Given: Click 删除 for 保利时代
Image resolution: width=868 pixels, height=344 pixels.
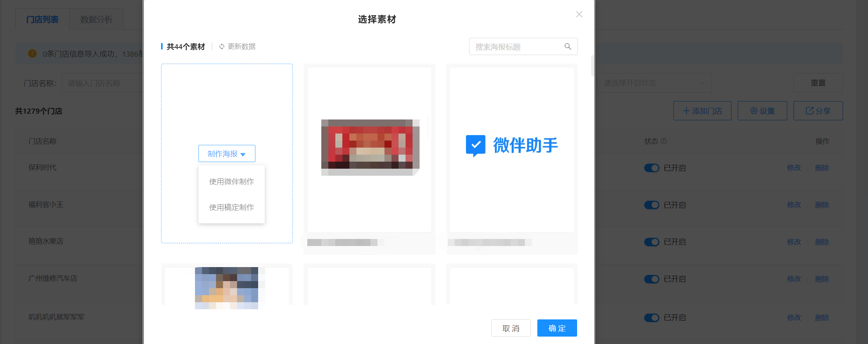Looking at the screenshot, I should (x=822, y=168).
